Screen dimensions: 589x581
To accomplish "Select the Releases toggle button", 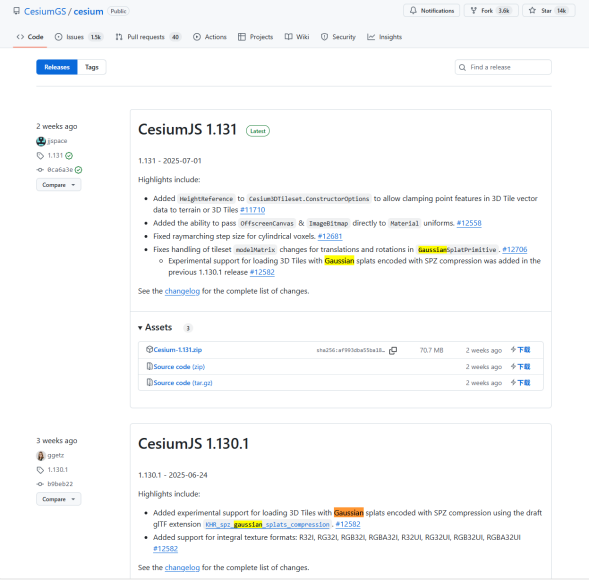I will click(x=57, y=67).
